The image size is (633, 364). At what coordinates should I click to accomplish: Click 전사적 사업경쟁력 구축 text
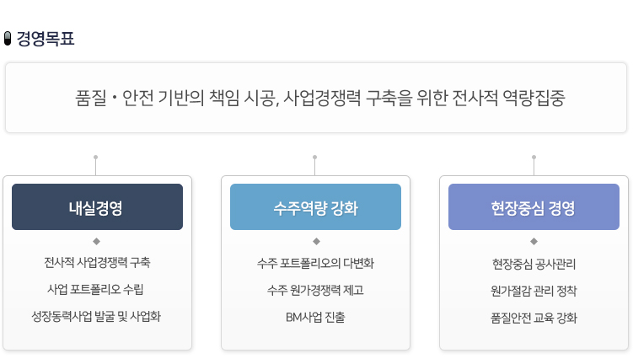97,262
